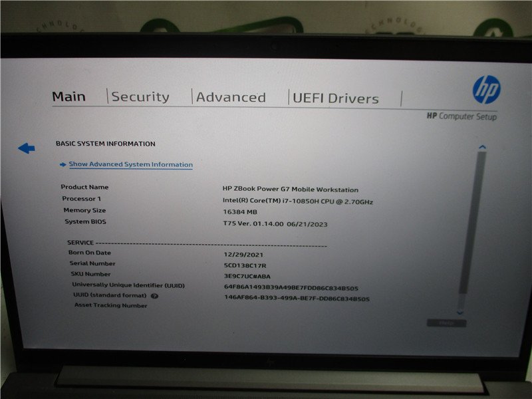Select the Memory Size label

[x=85, y=210]
